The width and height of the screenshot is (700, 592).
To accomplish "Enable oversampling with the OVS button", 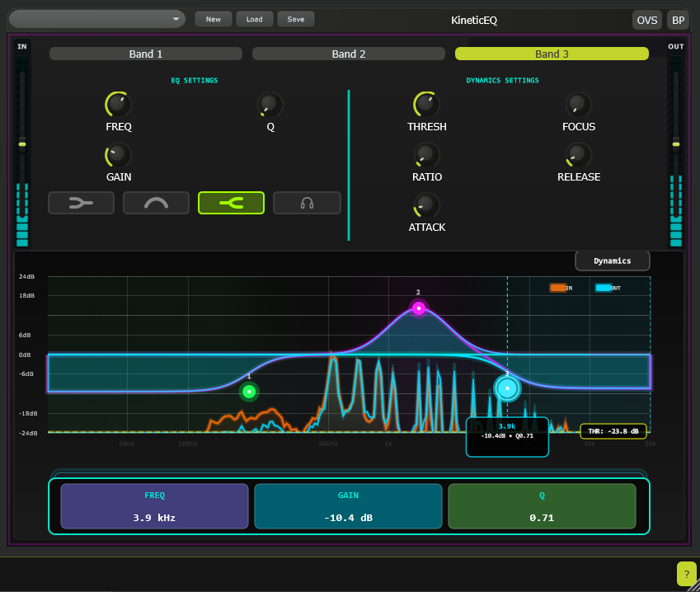I will click(x=646, y=19).
